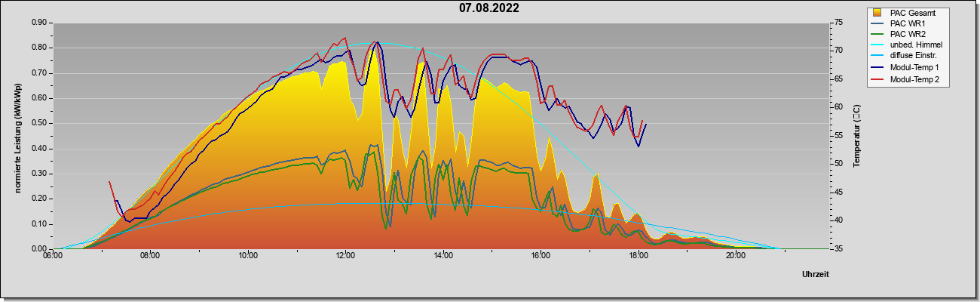Click the chart title 07.08.2022
The width and height of the screenshot is (980, 302).
coord(489,8)
